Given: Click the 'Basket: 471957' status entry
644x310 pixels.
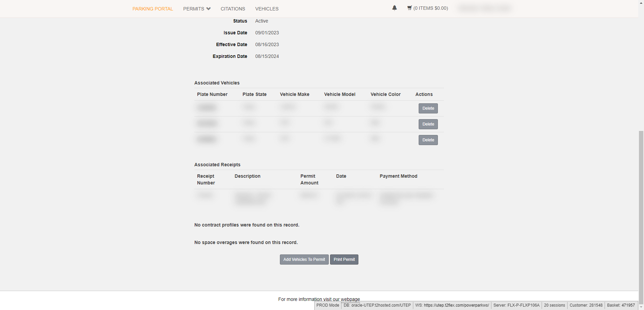Looking at the screenshot, I should tap(621, 305).
